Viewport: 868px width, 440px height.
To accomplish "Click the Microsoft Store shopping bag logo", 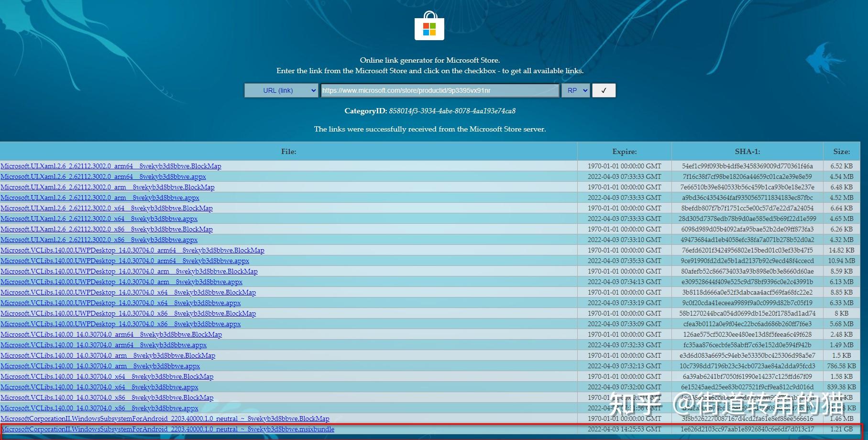I will coord(429,26).
